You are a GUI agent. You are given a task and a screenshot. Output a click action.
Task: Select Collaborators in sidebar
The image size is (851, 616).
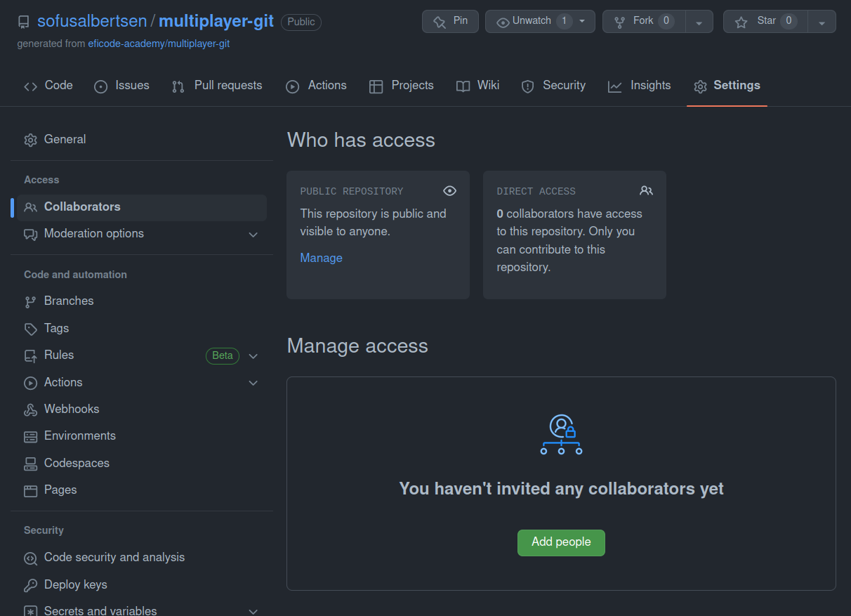click(142, 207)
